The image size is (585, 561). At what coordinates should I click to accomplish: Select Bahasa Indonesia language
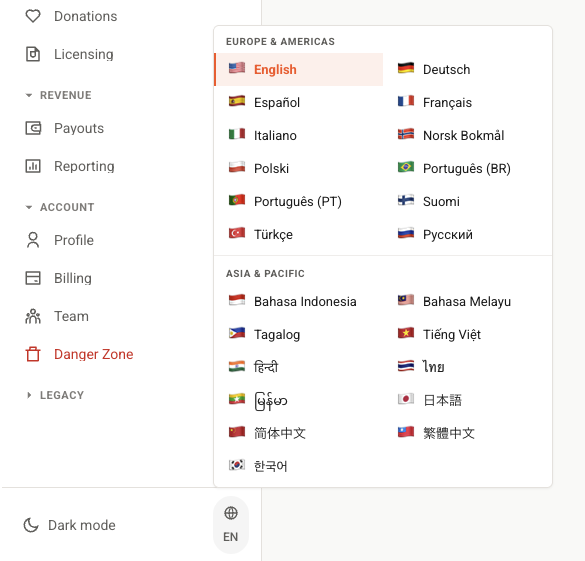click(x=298, y=301)
